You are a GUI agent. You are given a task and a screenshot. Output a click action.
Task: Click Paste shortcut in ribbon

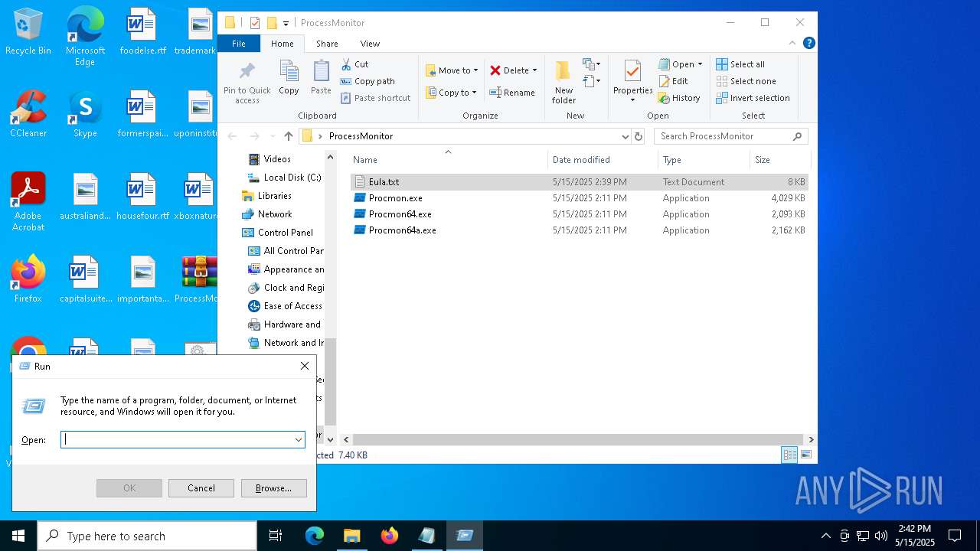pos(375,98)
